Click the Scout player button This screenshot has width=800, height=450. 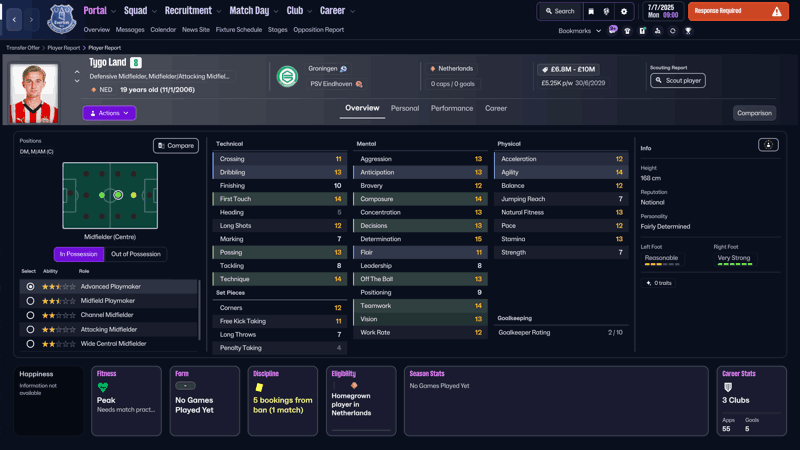[678, 80]
